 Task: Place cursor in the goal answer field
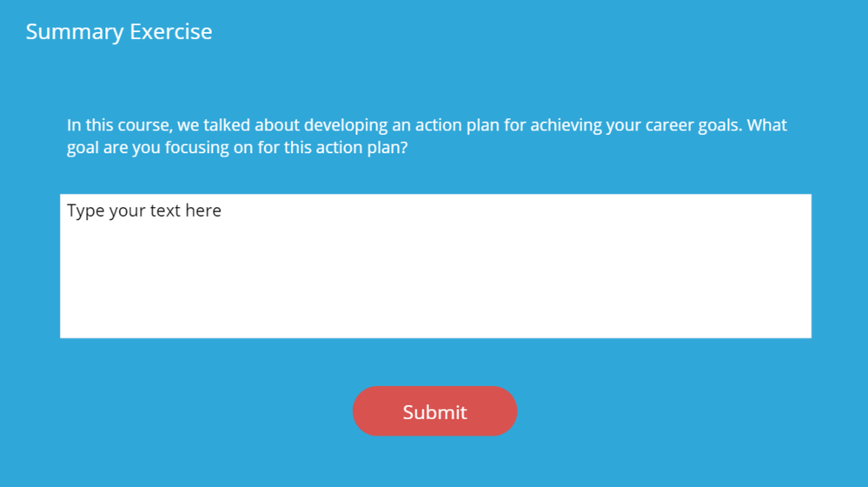click(435, 265)
